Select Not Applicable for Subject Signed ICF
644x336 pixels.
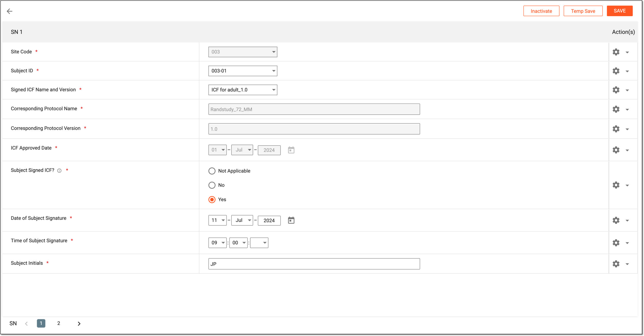[x=212, y=171]
